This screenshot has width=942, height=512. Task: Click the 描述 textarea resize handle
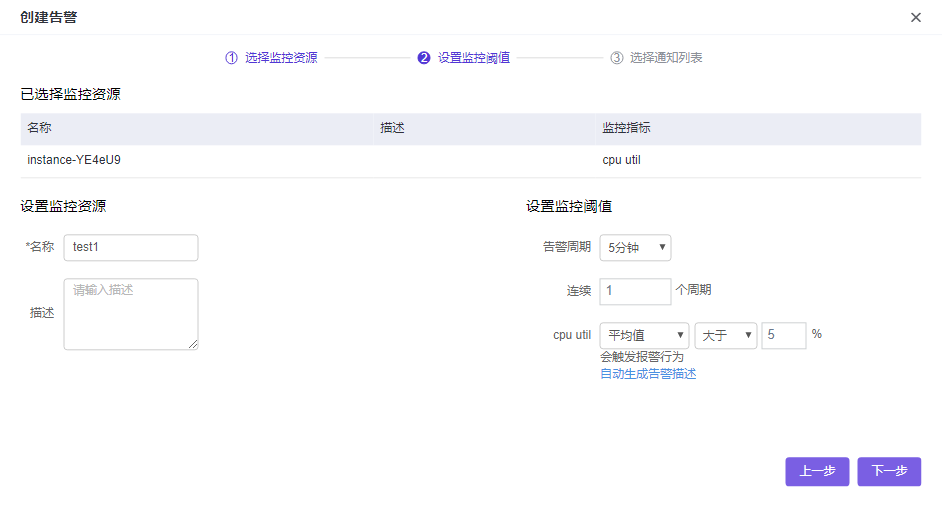tap(193, 344)
